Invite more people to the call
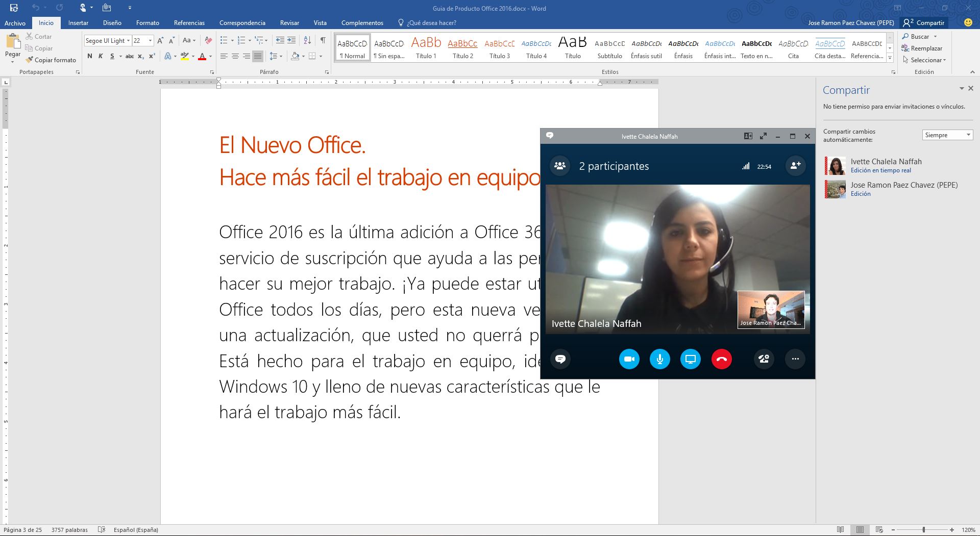 point(795,166)
